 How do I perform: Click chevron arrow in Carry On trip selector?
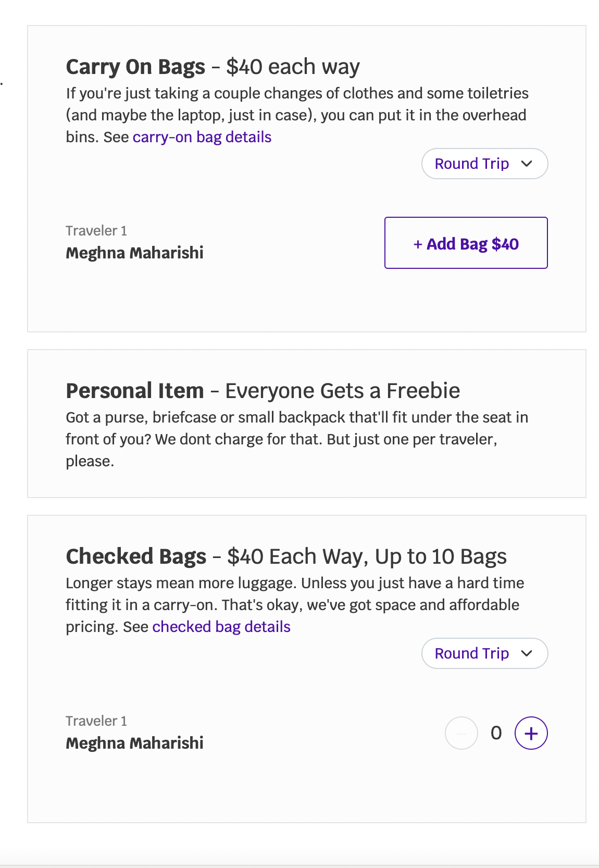[527, 164]
